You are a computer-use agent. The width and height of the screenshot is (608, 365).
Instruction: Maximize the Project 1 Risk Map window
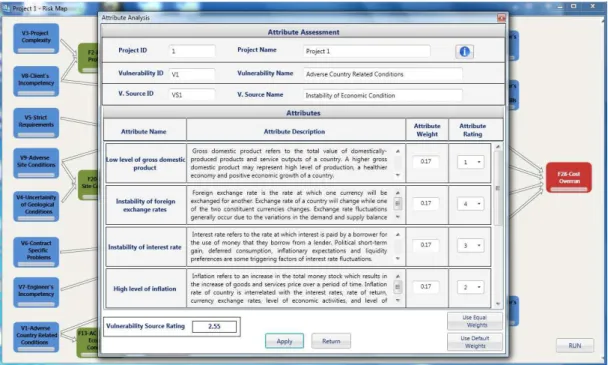click(573, 7)
